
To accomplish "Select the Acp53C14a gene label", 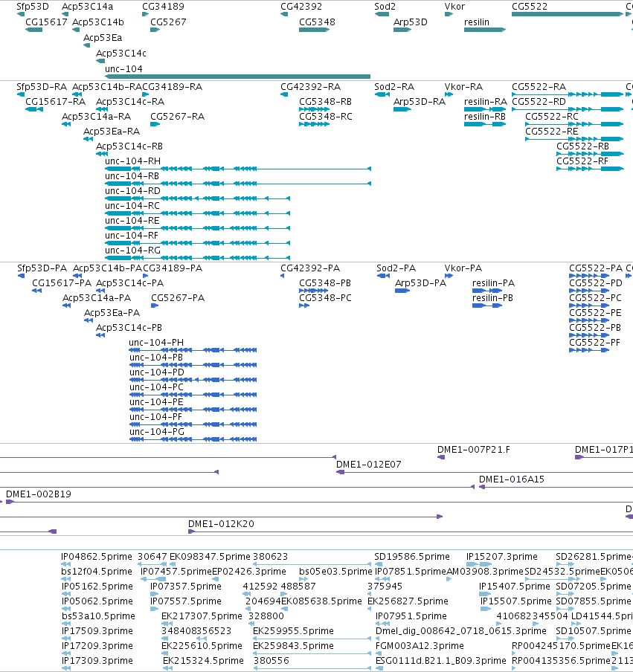I will tap(88, 7).
